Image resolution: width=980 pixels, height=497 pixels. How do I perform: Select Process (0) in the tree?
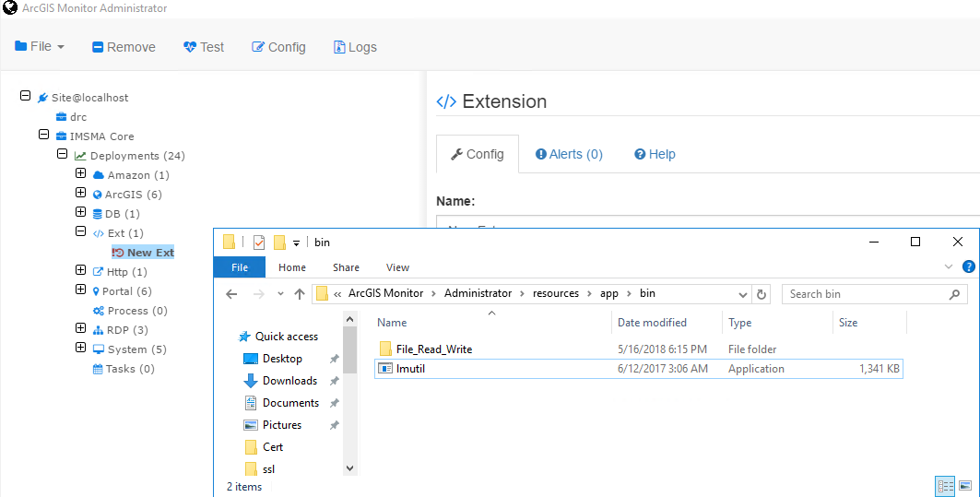(x=130, y=311)
